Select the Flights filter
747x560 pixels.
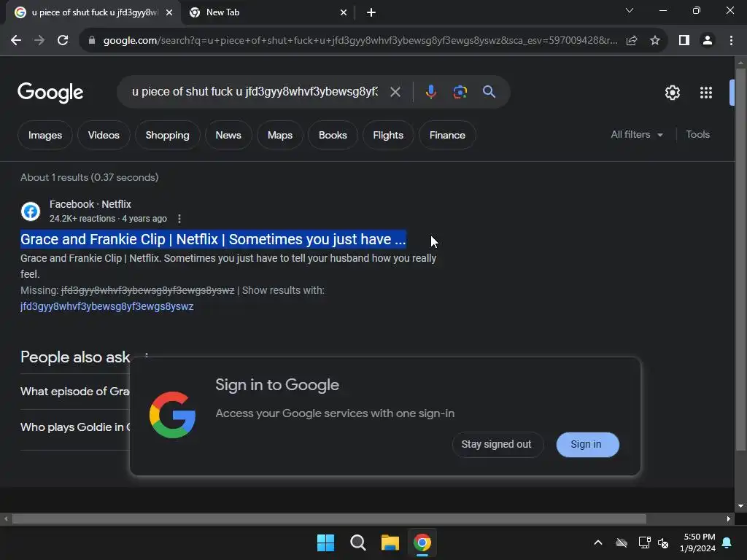tap(388, 135)
